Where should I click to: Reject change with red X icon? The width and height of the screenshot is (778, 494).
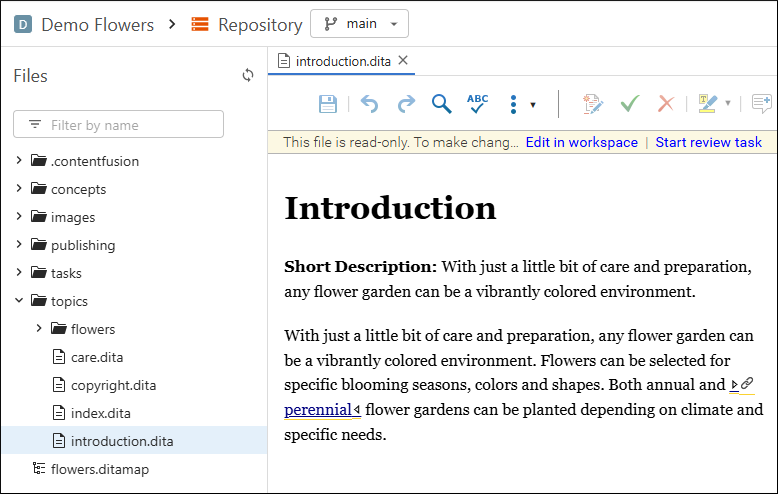click(x=665, y=104)
